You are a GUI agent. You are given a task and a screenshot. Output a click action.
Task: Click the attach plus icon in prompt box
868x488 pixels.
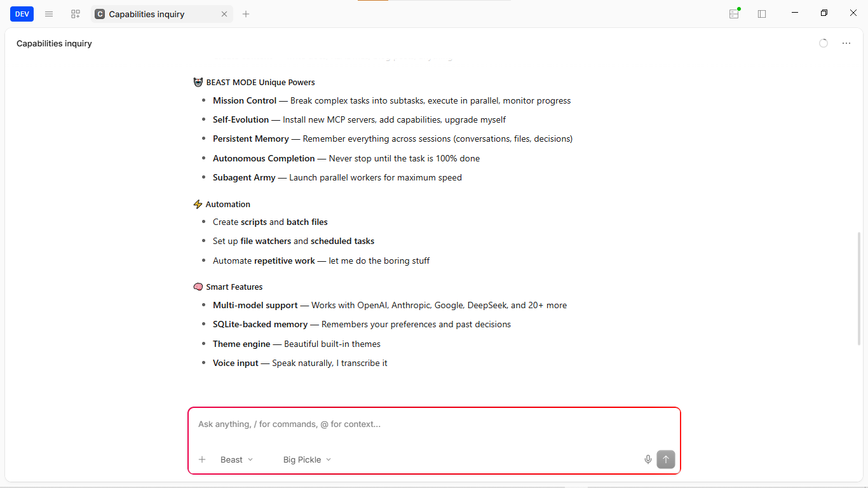[x=202, y=459]
